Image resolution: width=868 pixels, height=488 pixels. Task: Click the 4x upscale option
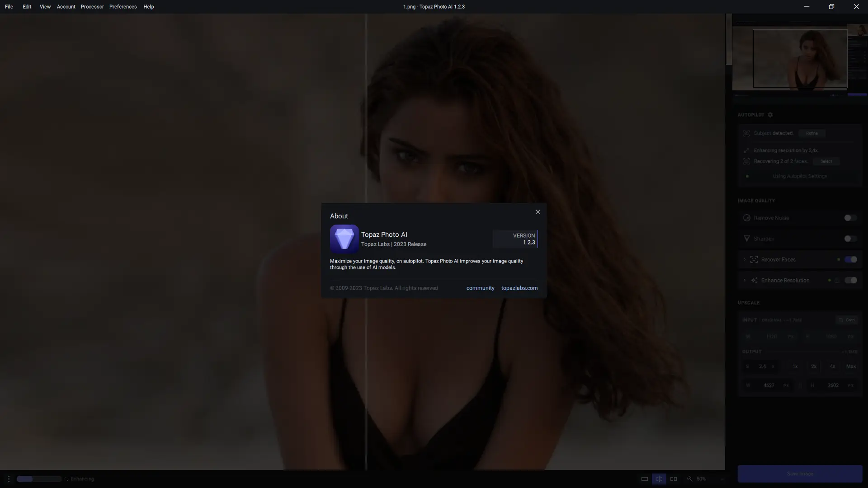(x=832, y=366)
